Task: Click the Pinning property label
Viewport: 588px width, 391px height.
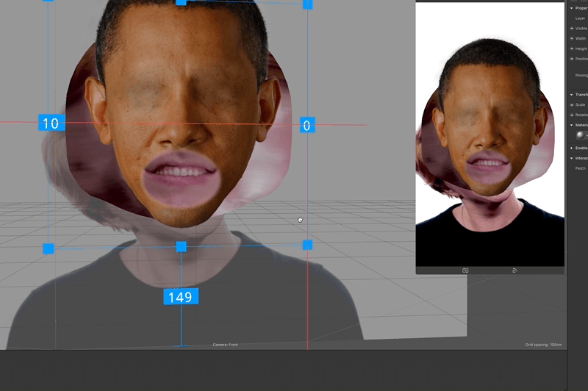Action: [x=581, y=76]
